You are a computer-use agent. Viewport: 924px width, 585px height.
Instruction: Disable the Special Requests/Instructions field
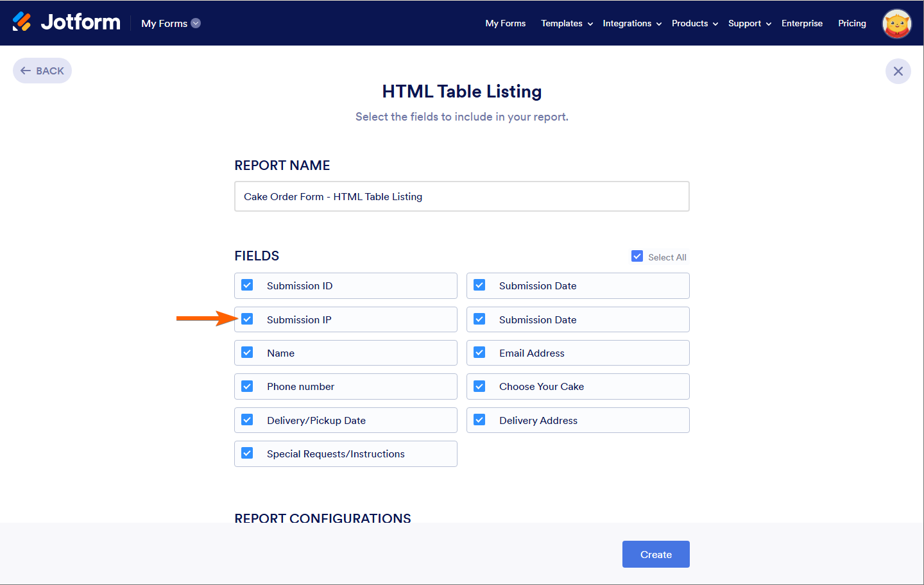pos(247,454)
